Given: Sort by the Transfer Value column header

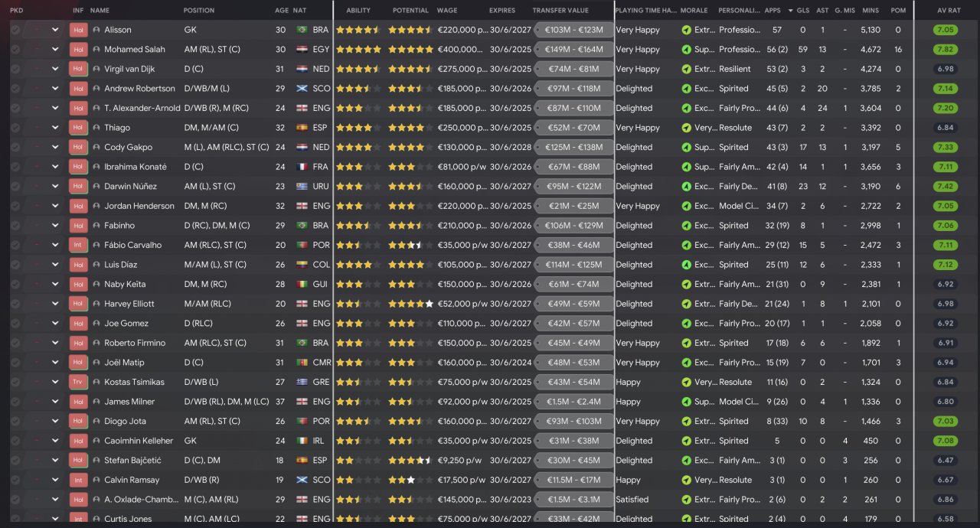Looking at the screenshot, I should click(x=560, y=11).
